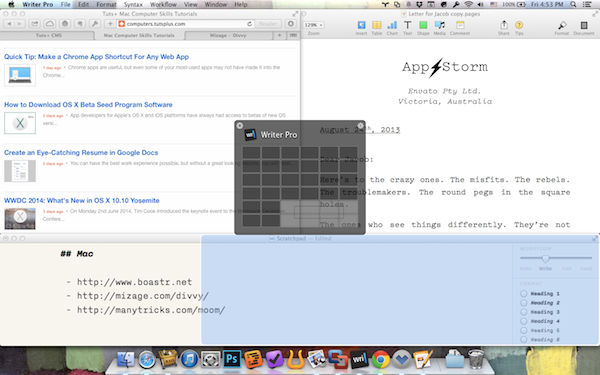
Task: Insert a Shape in Pages
Action: tap(423, 25)
